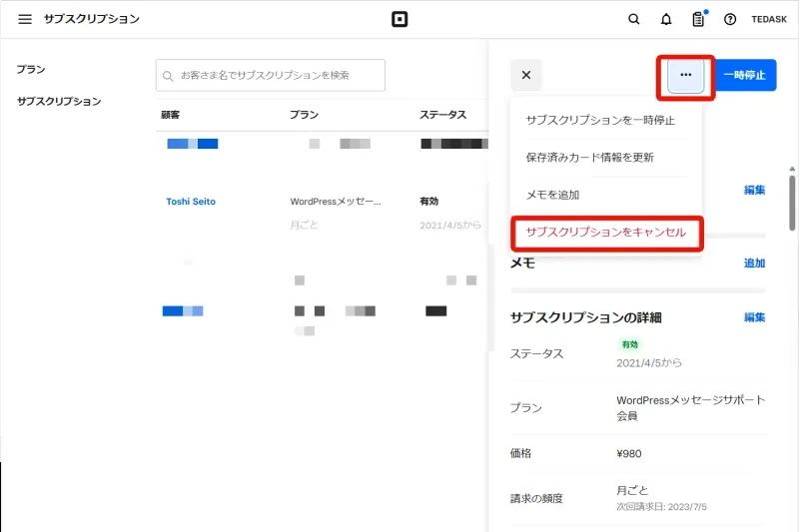Click the Square logo icon

[399, 19]
